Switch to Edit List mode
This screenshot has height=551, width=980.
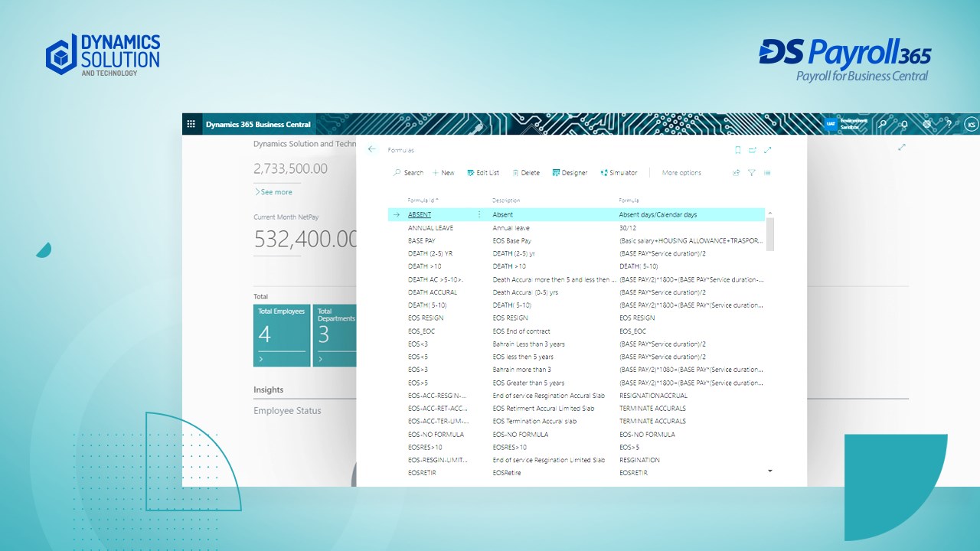click(483, 173)
